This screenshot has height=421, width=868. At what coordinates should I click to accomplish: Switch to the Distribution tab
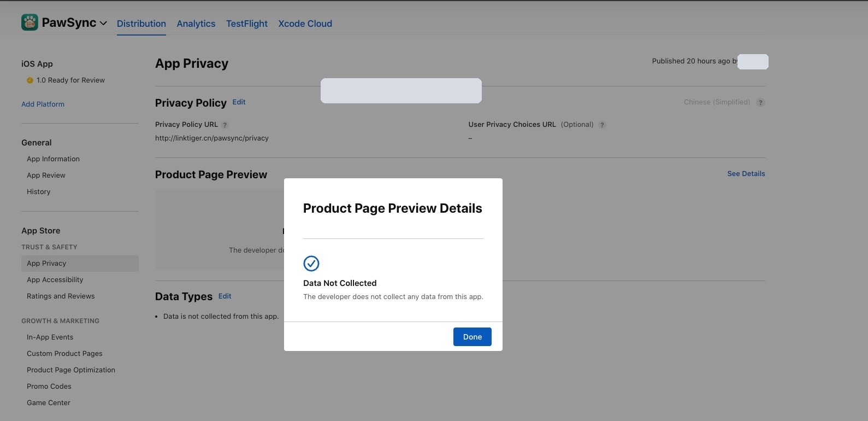tap(141, 24)
